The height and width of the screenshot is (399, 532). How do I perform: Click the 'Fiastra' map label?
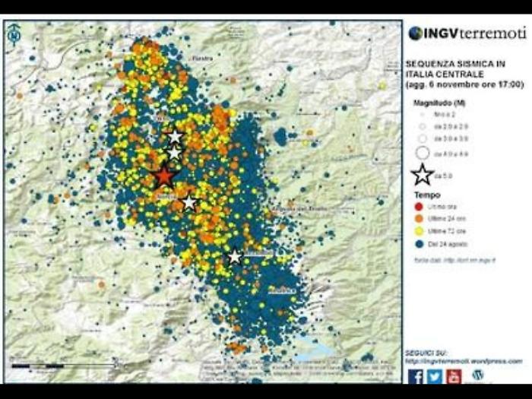coord(203,59)
